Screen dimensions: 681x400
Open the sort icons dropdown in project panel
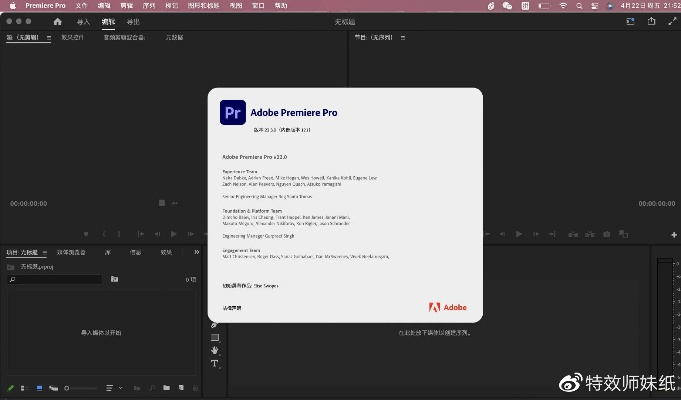point(120,387)
